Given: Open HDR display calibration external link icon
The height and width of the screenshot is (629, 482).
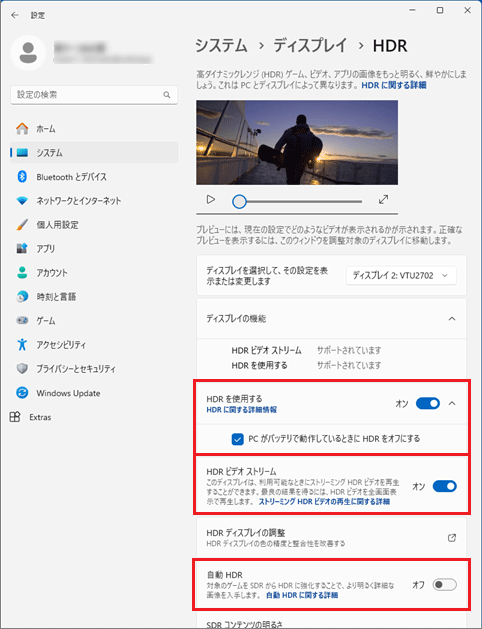Looking at the screenshot, I should click(x=452, y=538).
